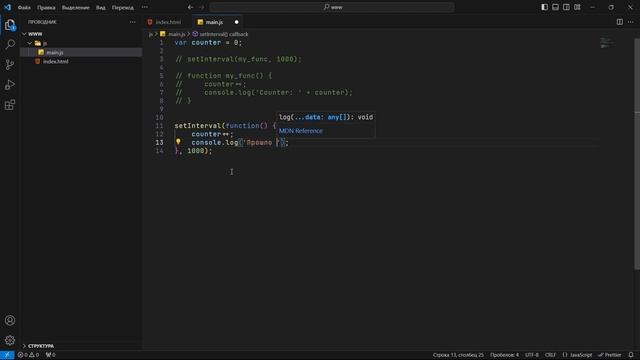
Task: Show errors and warnings count in status bar
Action: pyautogui.click(x=28, y=355)
